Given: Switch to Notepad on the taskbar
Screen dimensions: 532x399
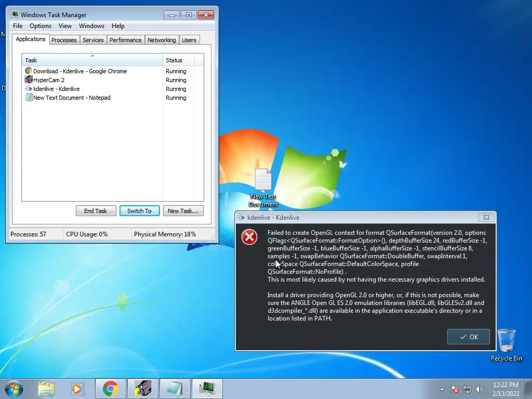Looking at the screenshot, I should click(175, 389).
